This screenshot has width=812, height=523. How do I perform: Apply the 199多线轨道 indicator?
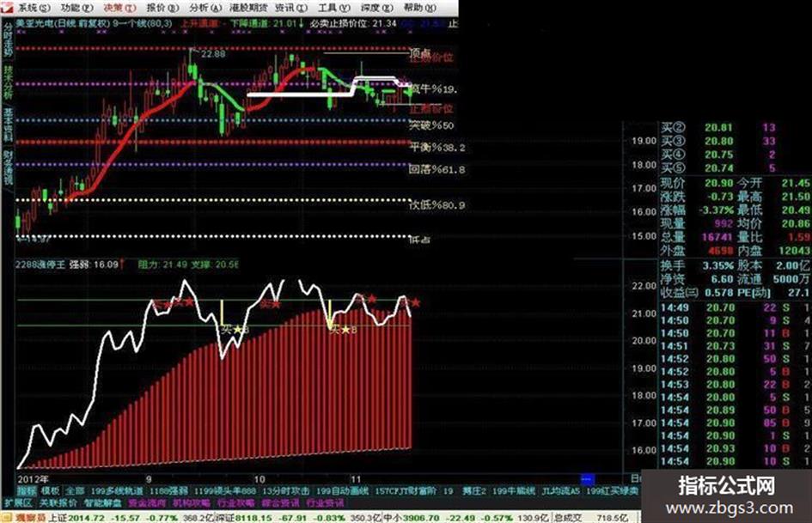(x=117, y=490)
